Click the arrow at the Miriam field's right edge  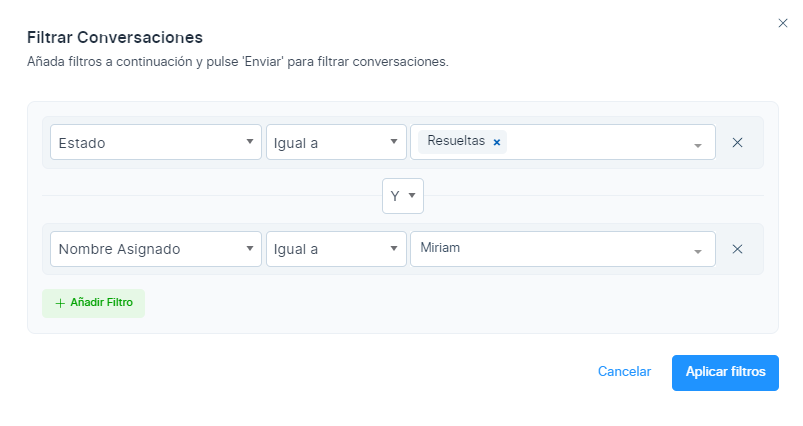pos(698,251)
